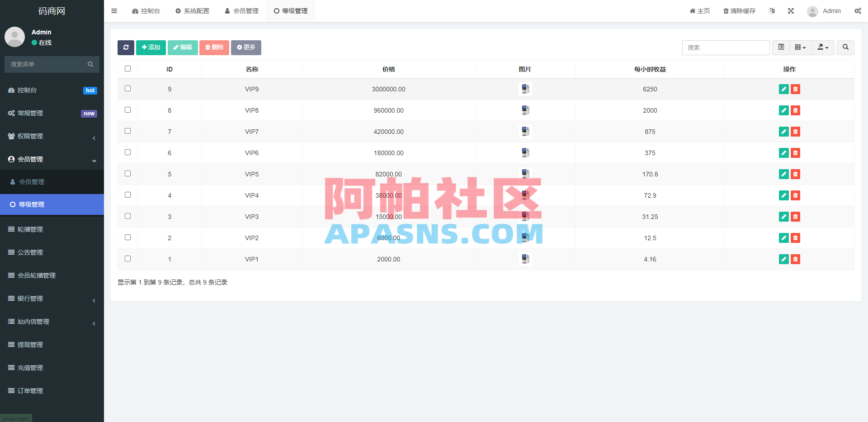Check the checkbox for VIP2 row
The image size is (868, 422).
pyautogui.click(x=127, y=237)
